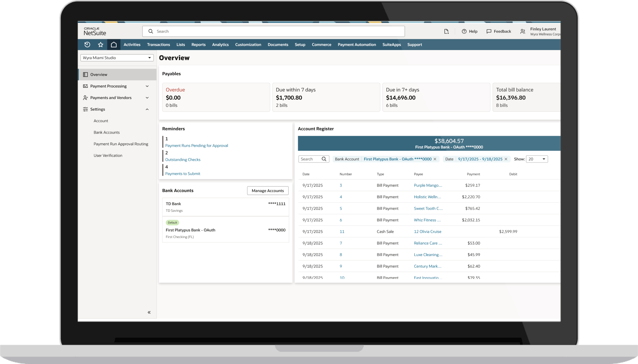Go to Home via house icon
The height and width of the screenshot is (364, 638).
point(114,45)
